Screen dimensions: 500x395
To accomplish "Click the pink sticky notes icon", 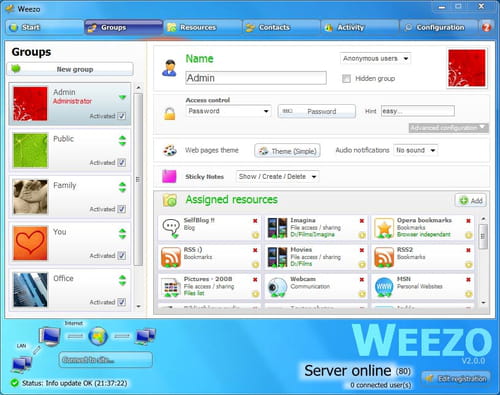I will click(169, 176).
